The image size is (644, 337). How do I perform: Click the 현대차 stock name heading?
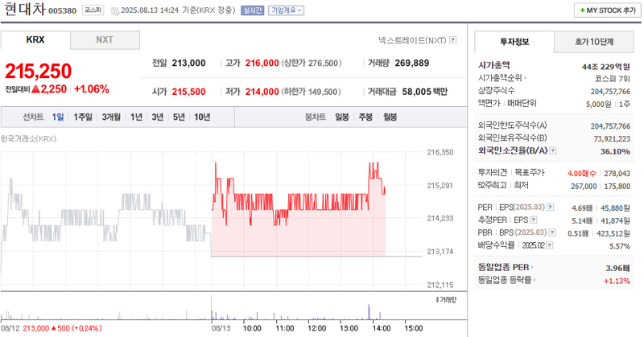tap(25, 9)
